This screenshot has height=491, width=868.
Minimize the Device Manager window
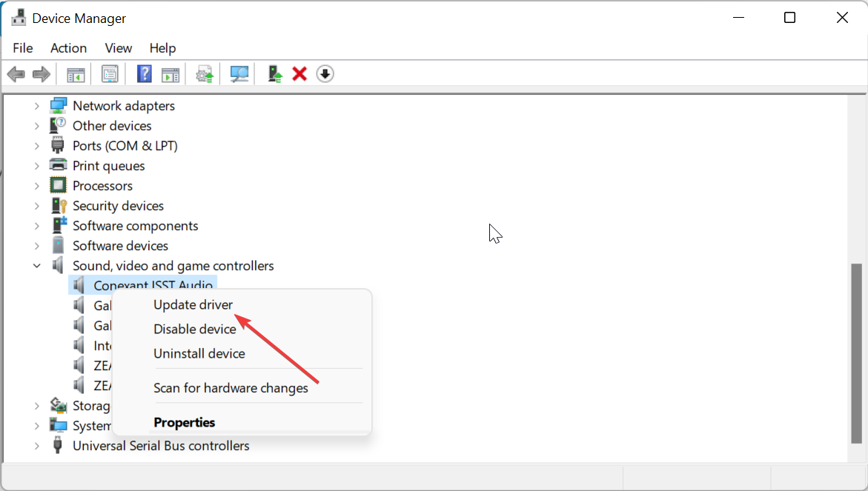click(738, 18)
